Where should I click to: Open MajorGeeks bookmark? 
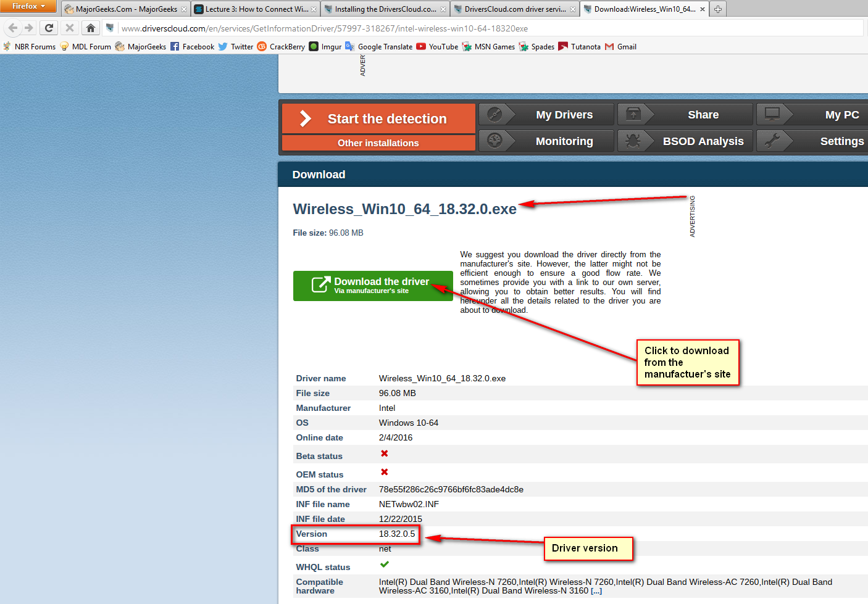141,46
